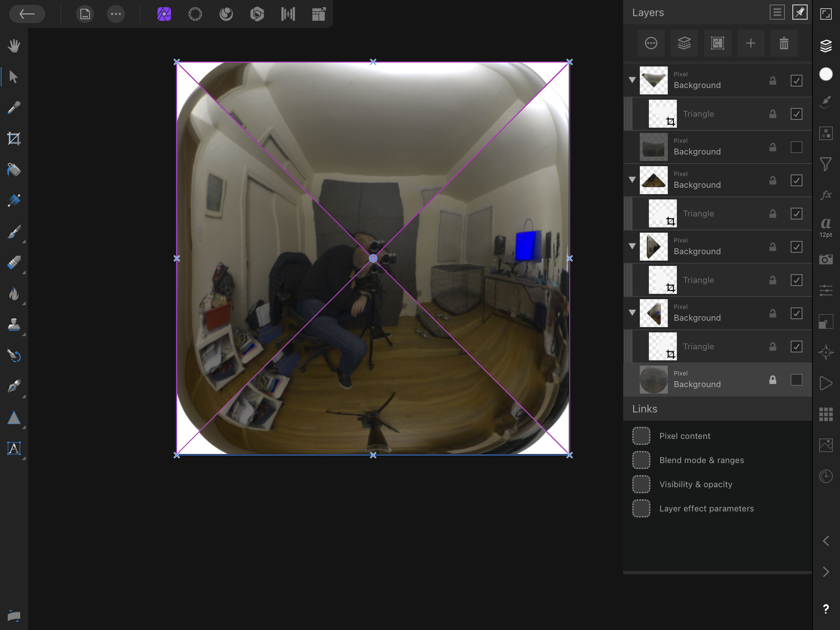Toggle the lock on the selected Background layer
Image resolution: width=840 pixels, height=630 pixels.
pos(773,380)
